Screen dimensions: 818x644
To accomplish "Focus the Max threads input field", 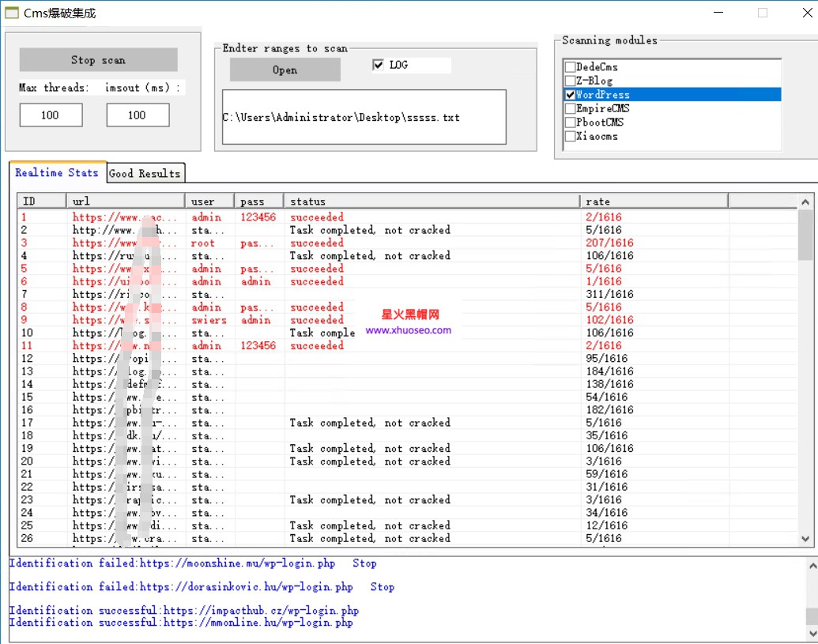I will (51, 115).
